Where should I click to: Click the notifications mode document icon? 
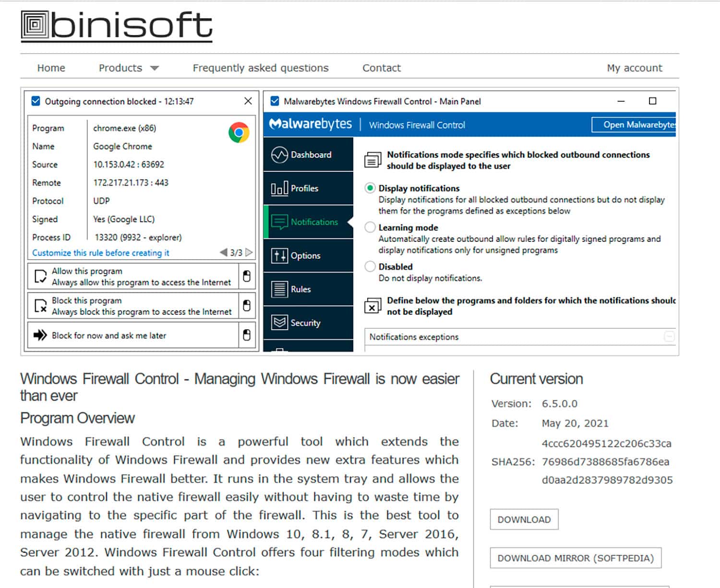(372, 160)
